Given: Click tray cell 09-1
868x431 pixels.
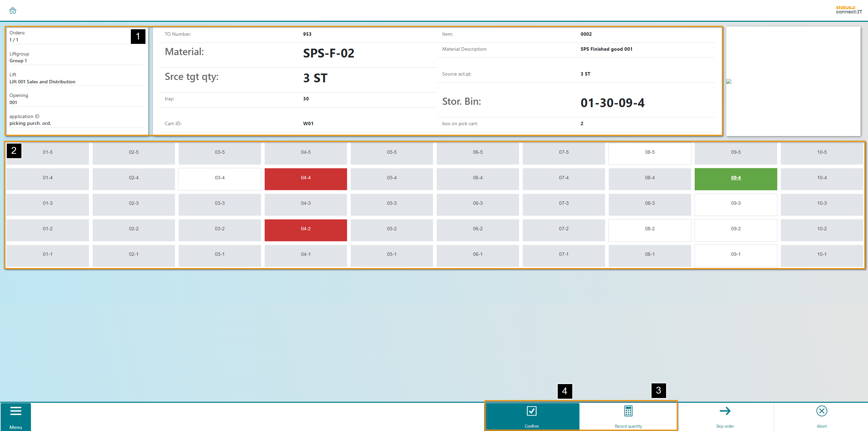Looking at the screenshot, I should tap(735, 254).
